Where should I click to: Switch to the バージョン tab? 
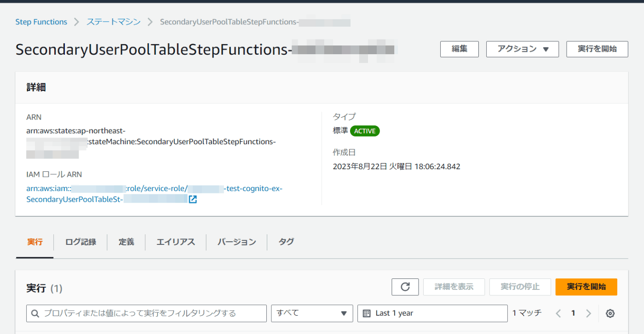click(237, 242)
